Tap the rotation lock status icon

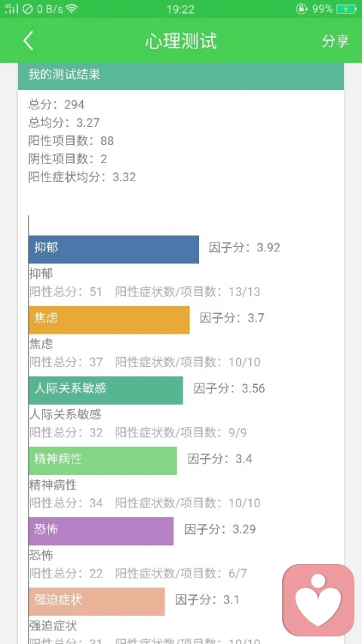click(302, 9)
